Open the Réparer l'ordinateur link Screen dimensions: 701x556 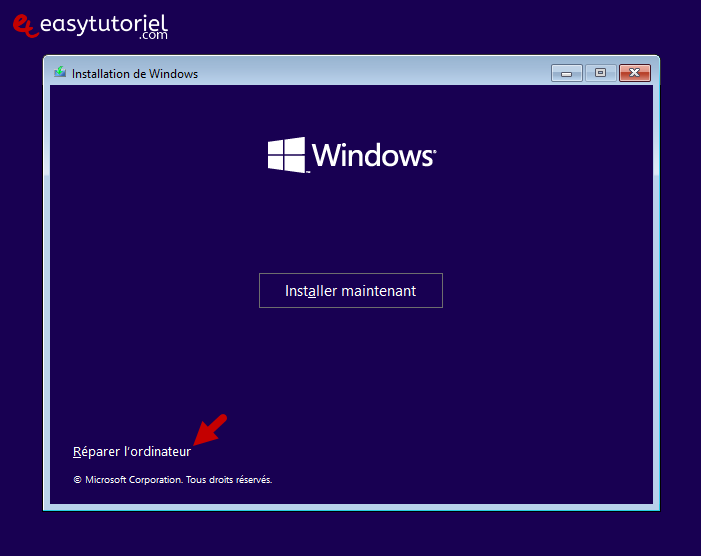click(x=132, y=451)
